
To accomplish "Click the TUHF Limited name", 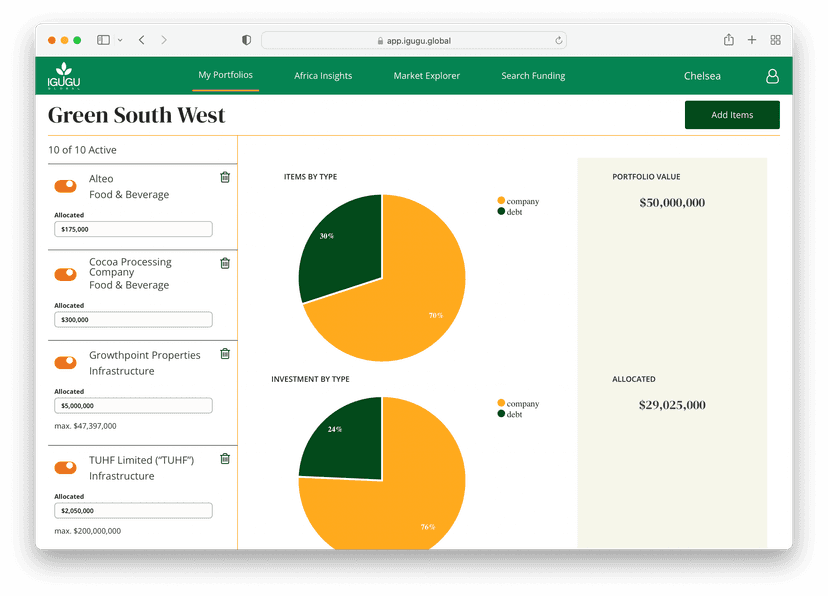I will 142,460.
